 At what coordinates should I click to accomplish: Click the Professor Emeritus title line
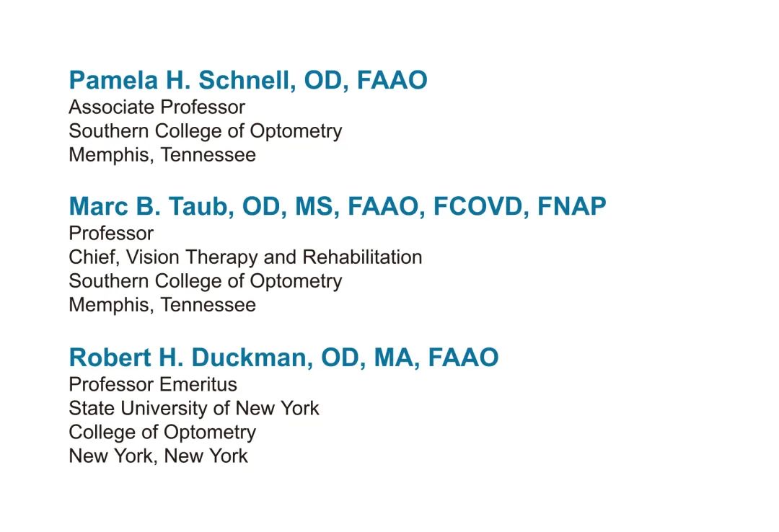point(152,384)
